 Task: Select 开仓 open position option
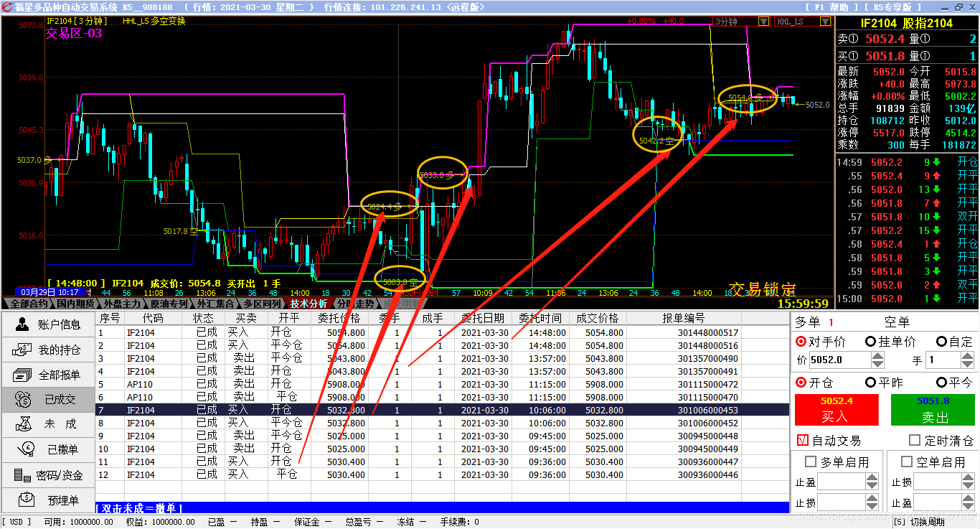coord(815,383)
